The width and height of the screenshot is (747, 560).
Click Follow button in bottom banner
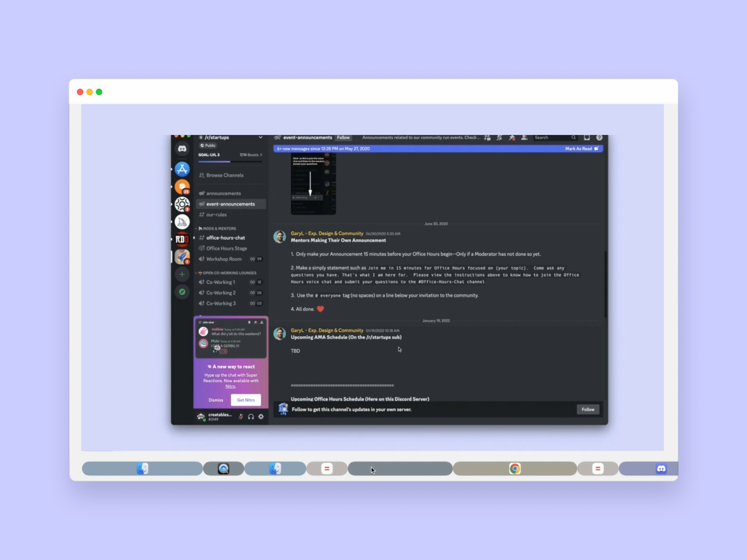click(x=588, y=409)
